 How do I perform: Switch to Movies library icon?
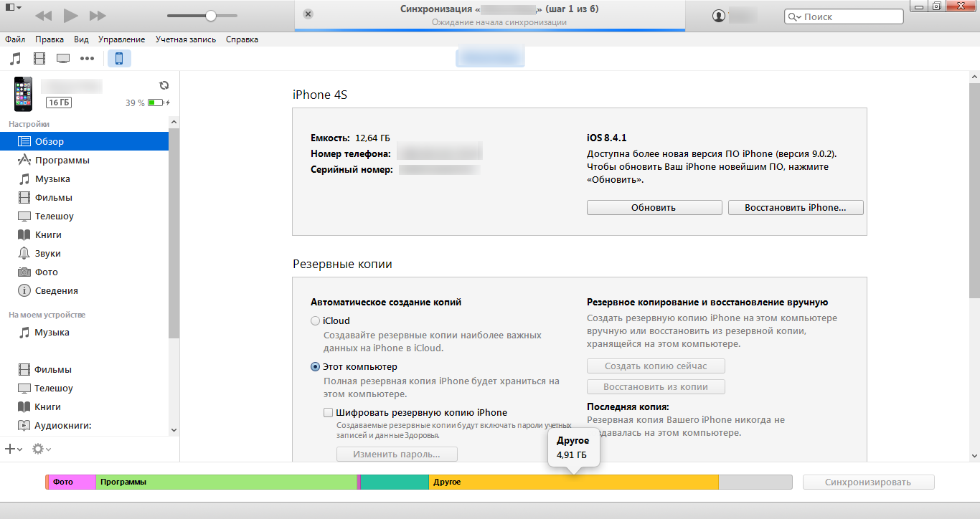coord(39,58)
